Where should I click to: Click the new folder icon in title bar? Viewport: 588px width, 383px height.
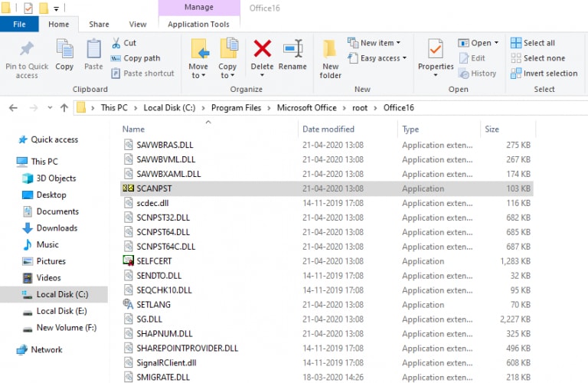(x=44, y=8)
